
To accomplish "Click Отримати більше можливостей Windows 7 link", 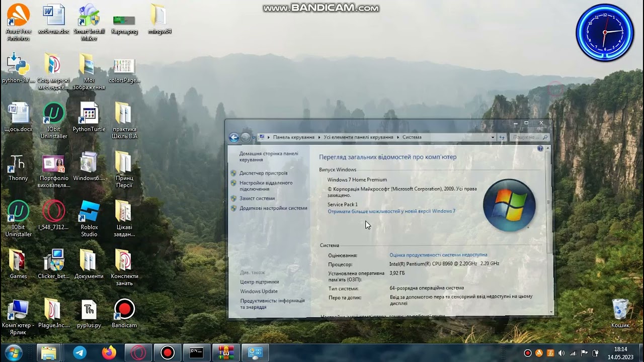I will click(x=391, y=211).
